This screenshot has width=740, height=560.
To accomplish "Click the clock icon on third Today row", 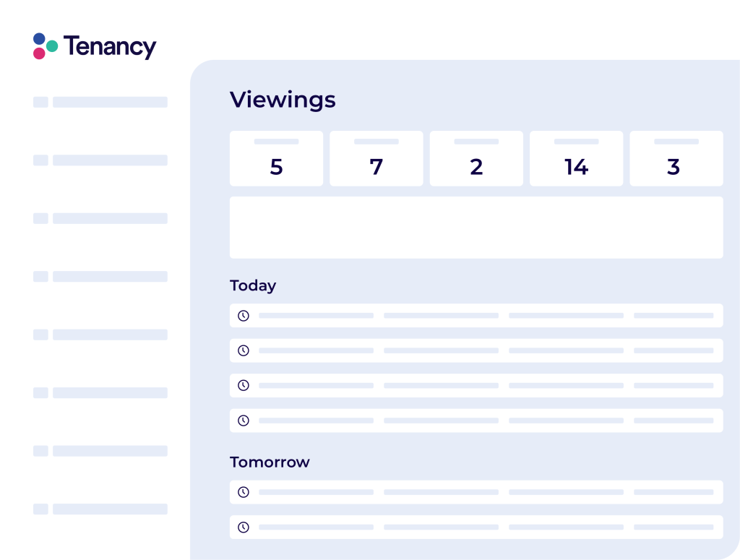I will click(x=244, y=385).
